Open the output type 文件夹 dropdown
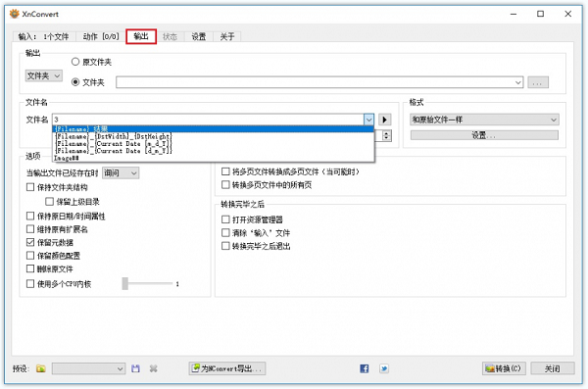 coord(44,75)
